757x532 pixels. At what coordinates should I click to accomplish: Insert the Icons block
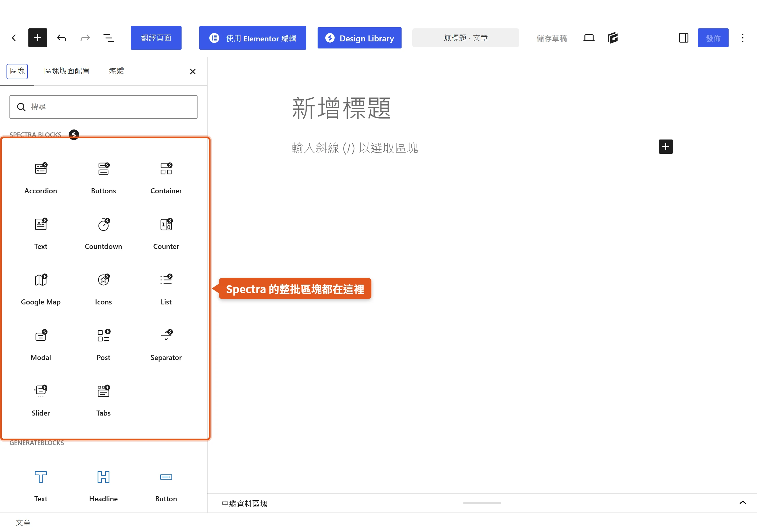tap(103, 289)
